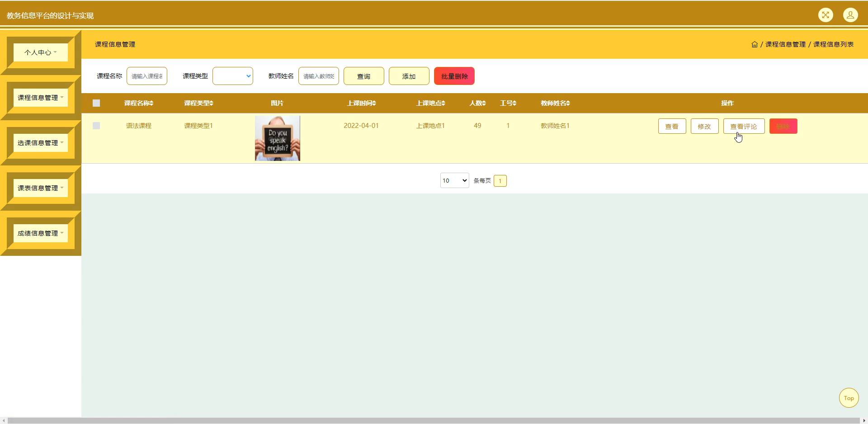
Task: Click 查看 button for 语法课程
Action: (x=672, y=126)
